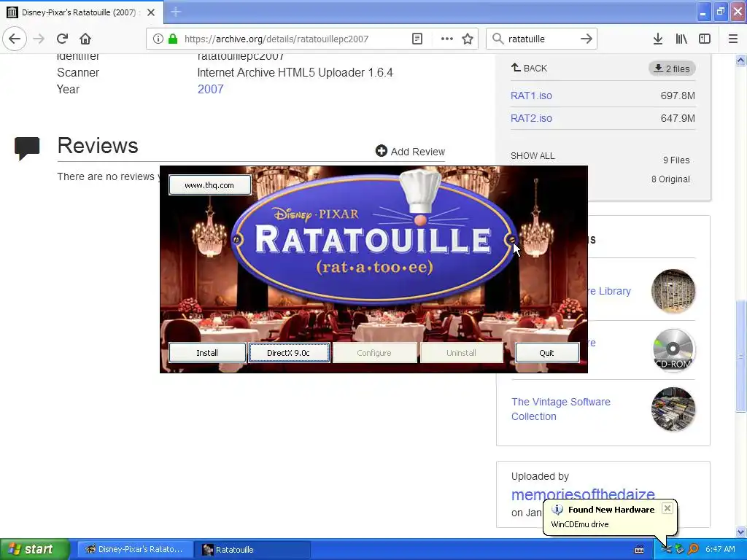
Task: Open the downloads arrow icon
Action: pyautogui.click(x=657, y=39)
